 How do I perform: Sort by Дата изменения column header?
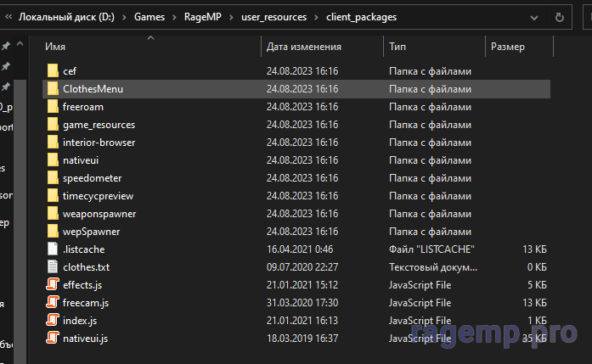[x=303, y=47]
